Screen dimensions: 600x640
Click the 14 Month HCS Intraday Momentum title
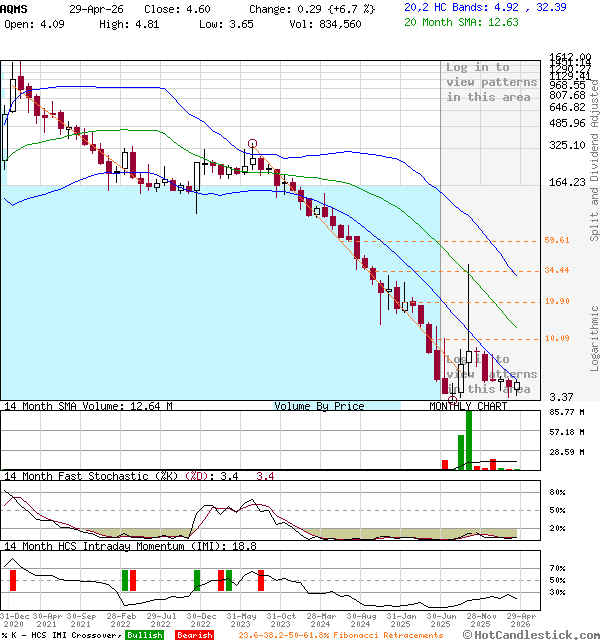(x=100, y=546)
